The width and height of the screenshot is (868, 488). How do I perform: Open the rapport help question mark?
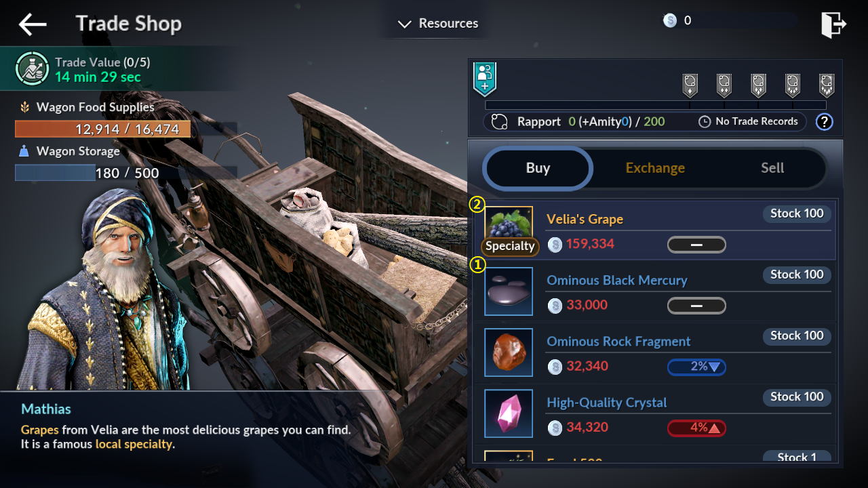[824, 122]
